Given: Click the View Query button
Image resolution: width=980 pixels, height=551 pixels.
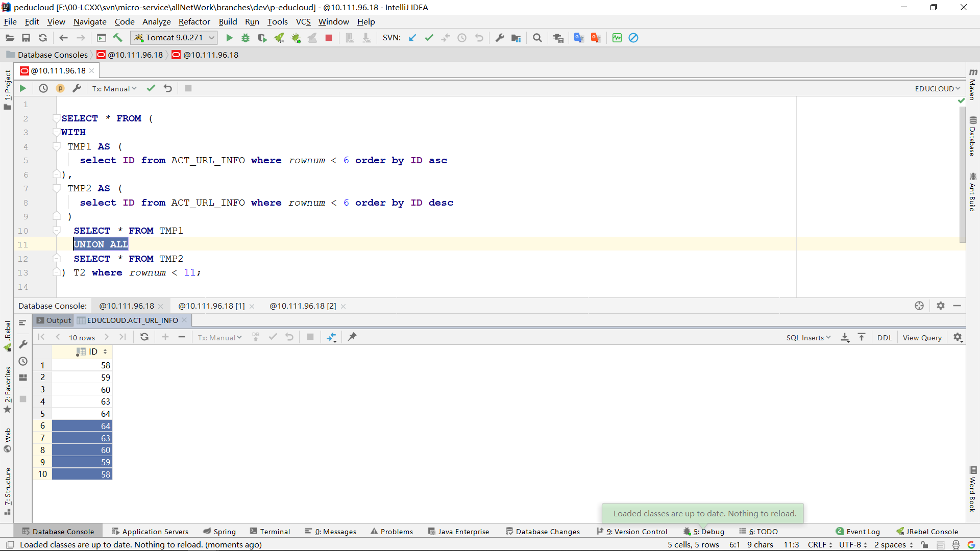Looking at the screenshot, I should pyautogui.click(x=922, y=338).
